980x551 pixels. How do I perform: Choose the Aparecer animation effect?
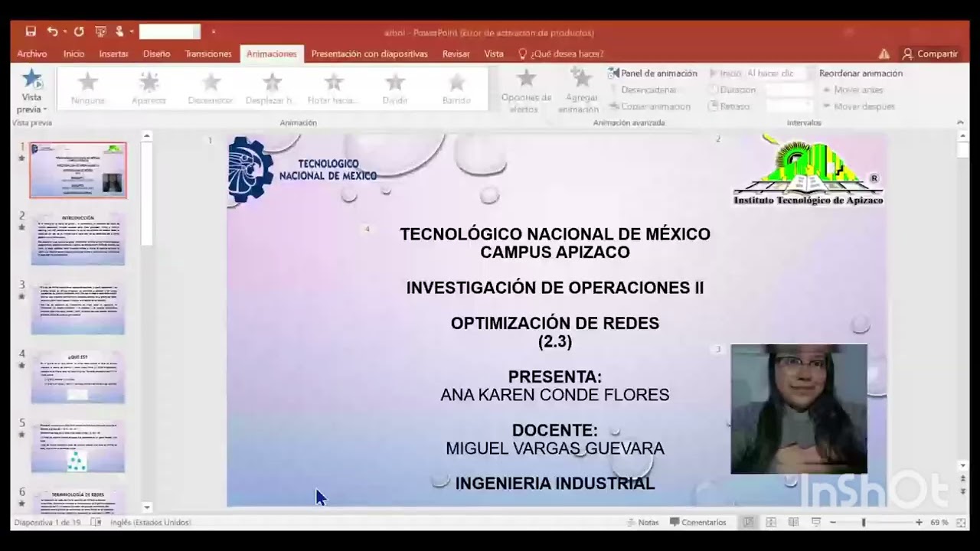tap(149, 89)
